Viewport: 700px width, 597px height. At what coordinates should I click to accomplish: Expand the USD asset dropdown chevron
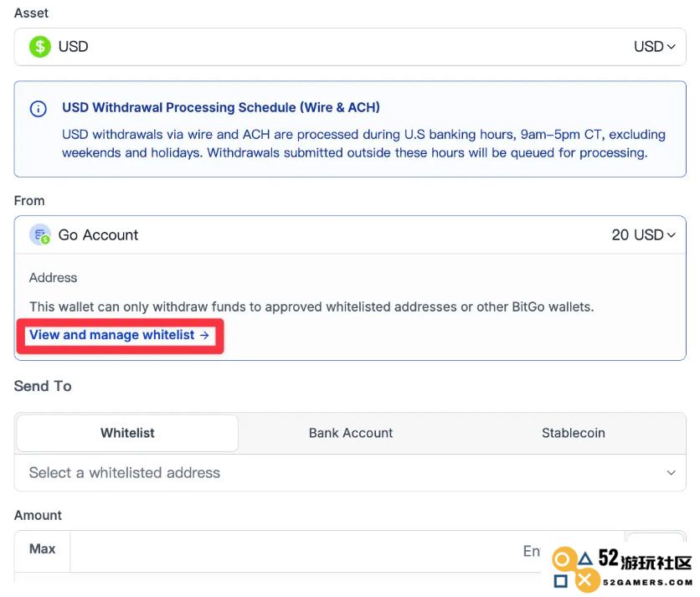click(x=671, y=46)
